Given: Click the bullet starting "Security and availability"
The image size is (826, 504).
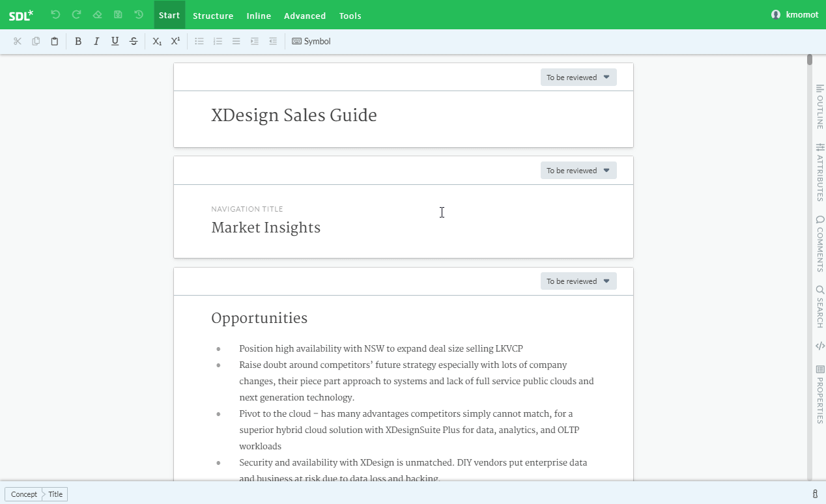Looking at the screenshot, I should pos(413,469).
